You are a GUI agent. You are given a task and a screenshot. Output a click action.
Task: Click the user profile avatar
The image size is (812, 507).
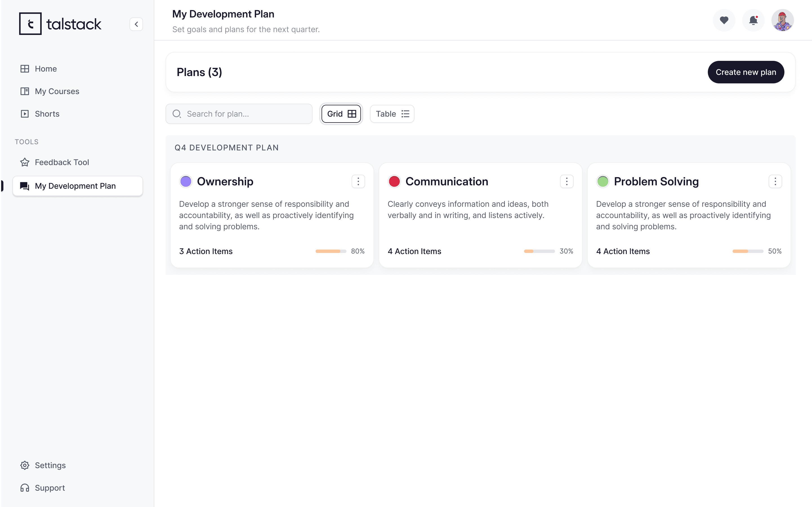[x=782, y=21]
